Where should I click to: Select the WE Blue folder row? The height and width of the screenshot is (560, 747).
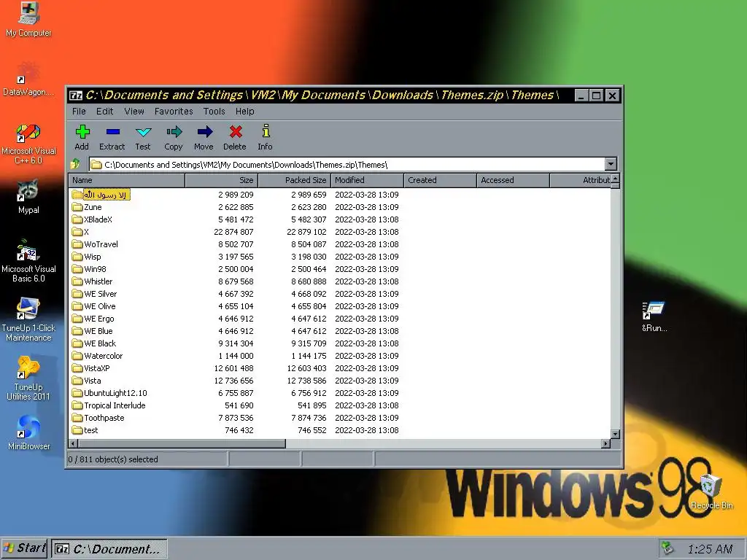(340, 331)
